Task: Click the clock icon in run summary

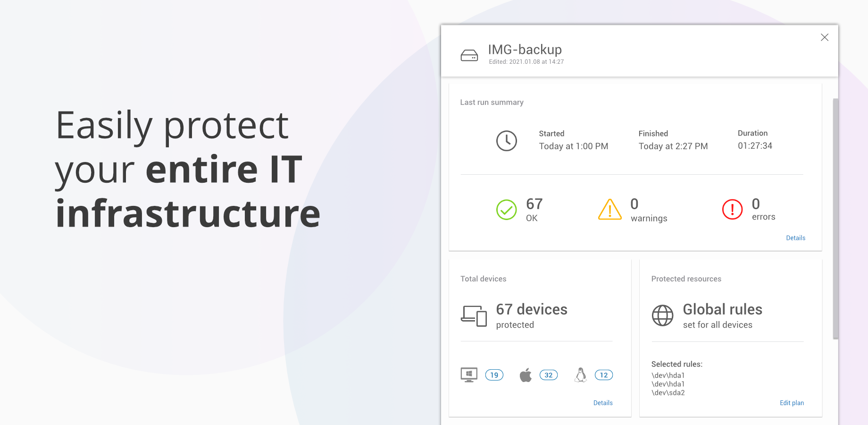Action: click(x=507, y=141)
